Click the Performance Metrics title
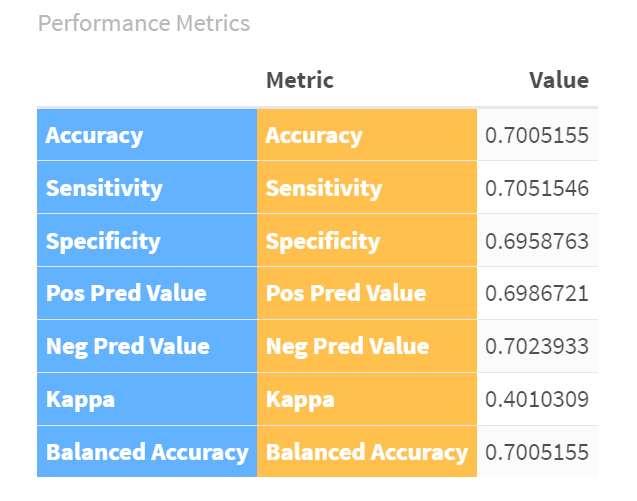Viewport: 637px width, 501px height. [x=143, y=22]
